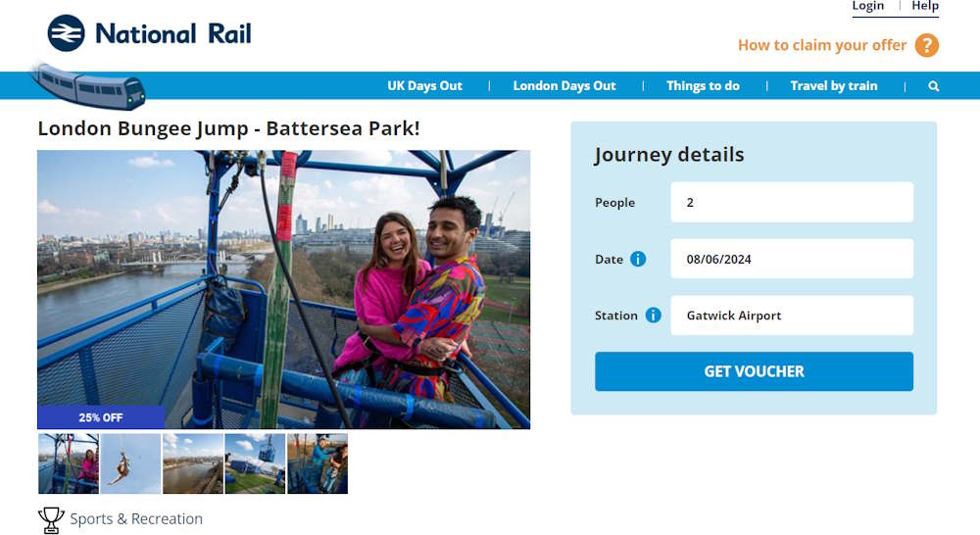Select the bungee jumper thumbnail image
The image size is (980, 535).
130,463
